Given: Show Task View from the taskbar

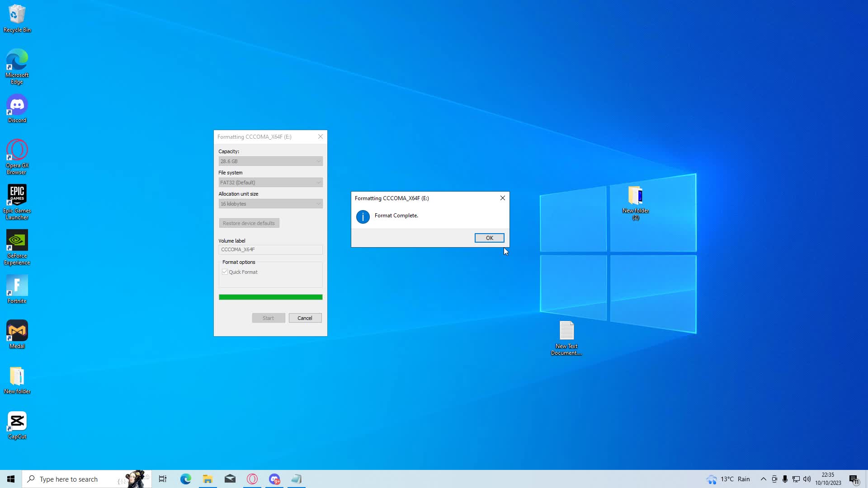Looking at the screenshot, I should (162, 479).
